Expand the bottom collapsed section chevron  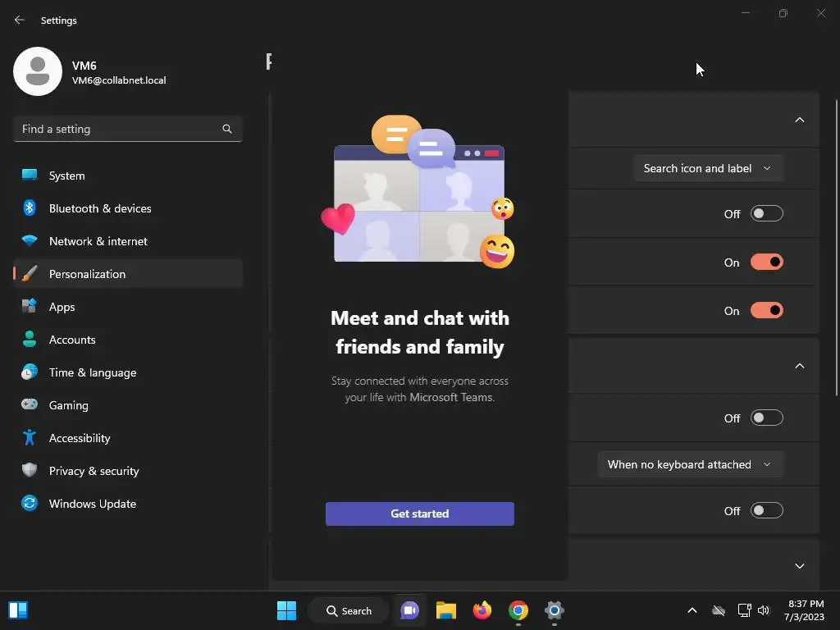tap(799, 566)
